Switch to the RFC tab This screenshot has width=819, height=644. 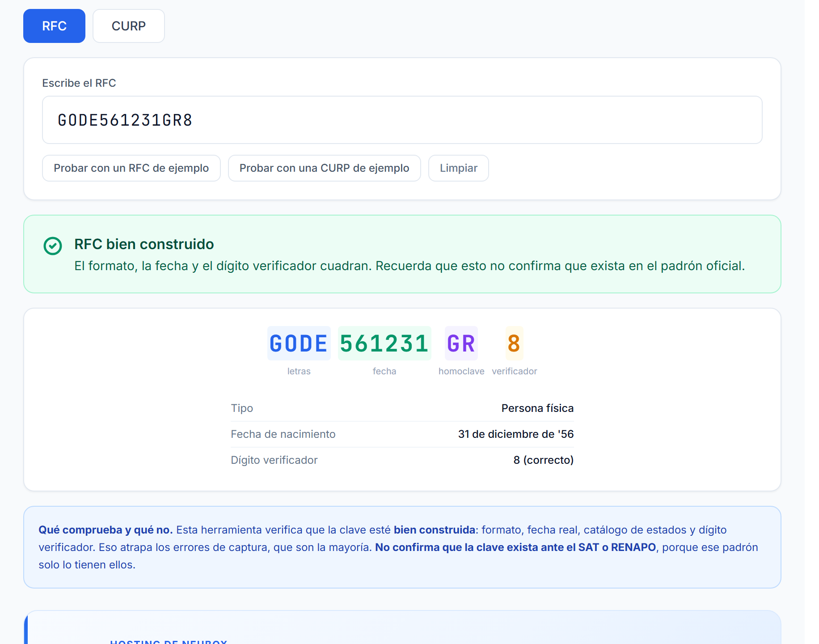[x=54, y=26]
